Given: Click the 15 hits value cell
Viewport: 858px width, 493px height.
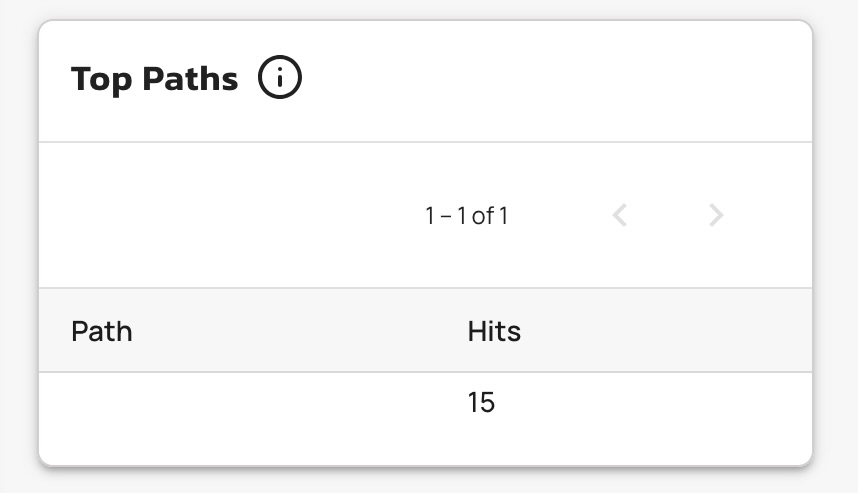Looking at the screenshot, I should 481,403.
